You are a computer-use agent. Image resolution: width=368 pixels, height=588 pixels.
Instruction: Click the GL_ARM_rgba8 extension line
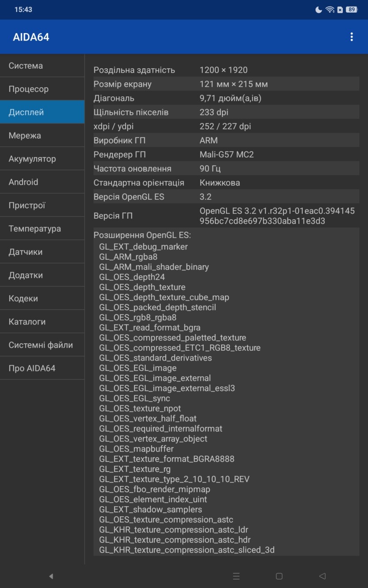coord(128,257)
